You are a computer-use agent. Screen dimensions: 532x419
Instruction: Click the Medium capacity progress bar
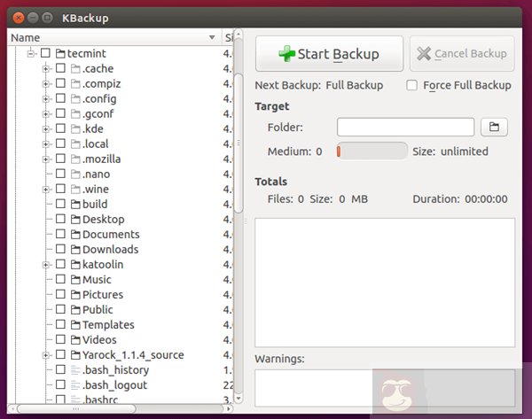pos(372,151)
